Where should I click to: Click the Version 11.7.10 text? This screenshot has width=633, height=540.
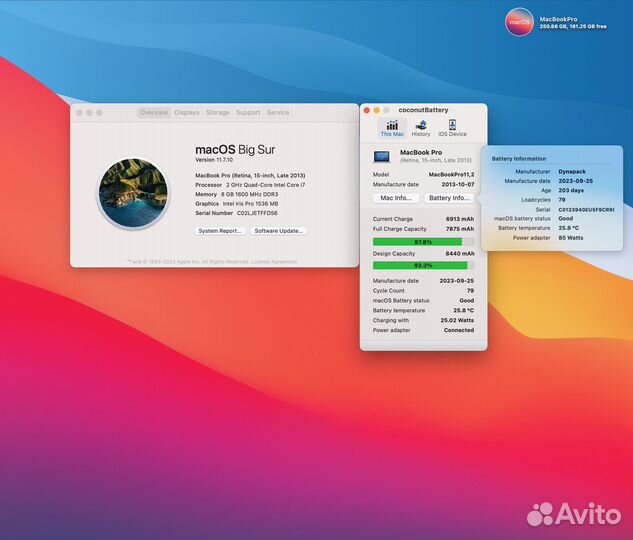[x=214, y=160]
